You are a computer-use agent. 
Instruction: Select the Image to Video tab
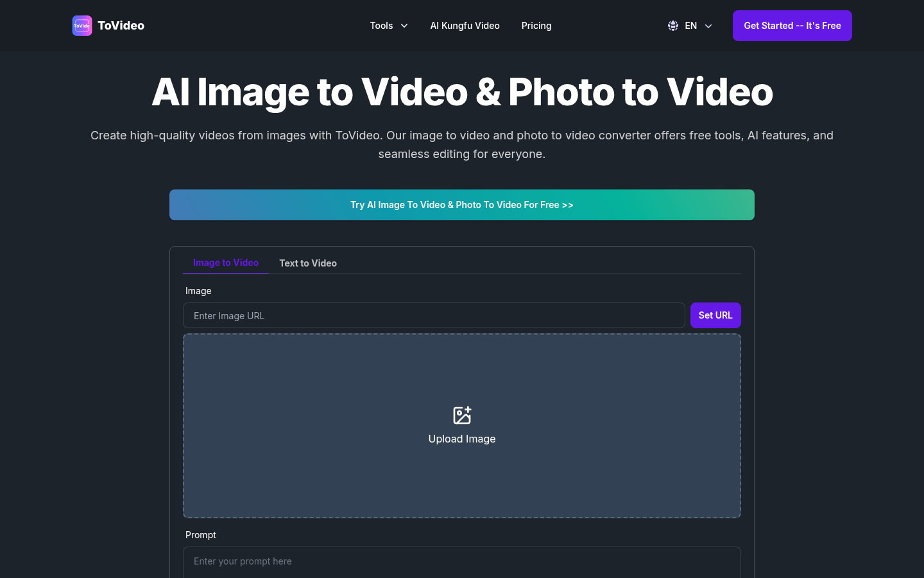pos(226,263)
